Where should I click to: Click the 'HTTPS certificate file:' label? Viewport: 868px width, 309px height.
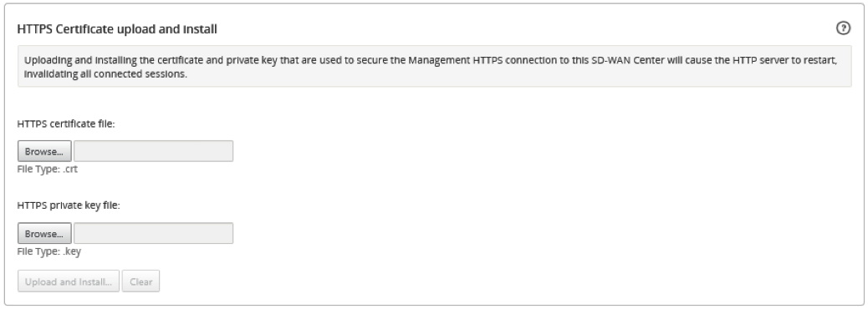tap(66, 124)
